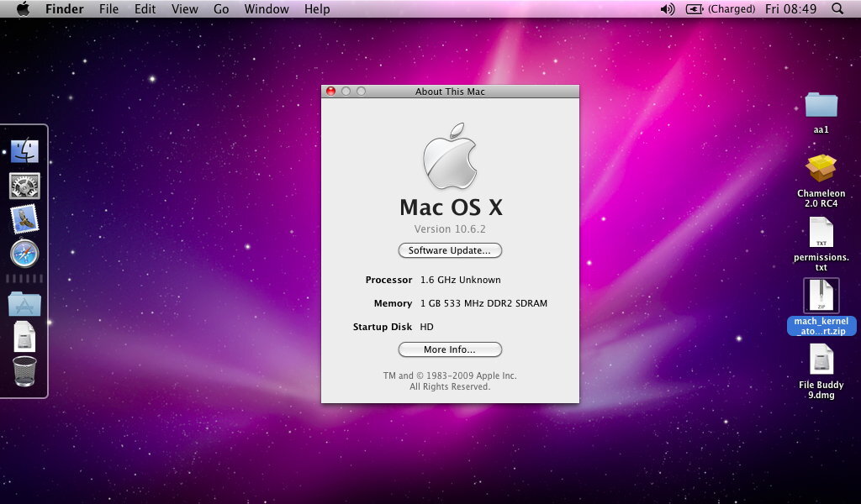861x504 pixels.
Task: Open the Edit menu
Action: point(145,8)
